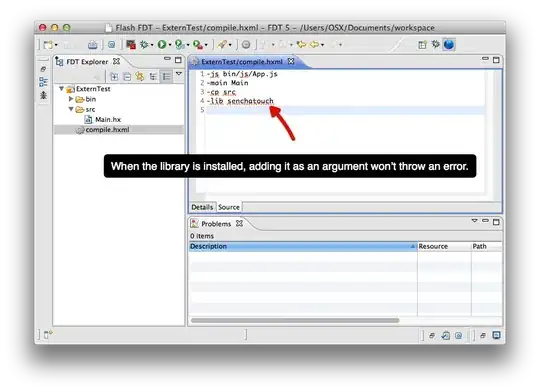Click the yellow left-pointing arrow with sparkle
This screenshot has height=392, width=540.
302,44
